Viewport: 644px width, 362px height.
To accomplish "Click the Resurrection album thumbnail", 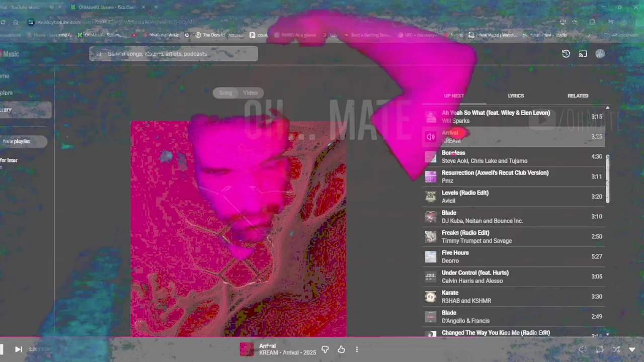I will (431, 176).
